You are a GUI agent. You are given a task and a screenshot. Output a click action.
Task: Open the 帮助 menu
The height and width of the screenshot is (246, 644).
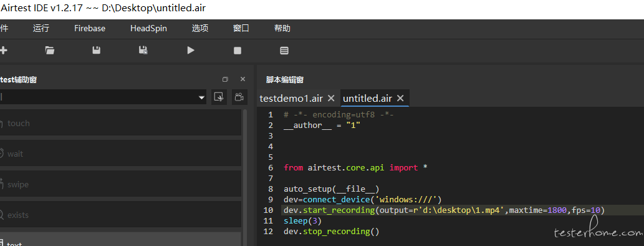(282, 28)
